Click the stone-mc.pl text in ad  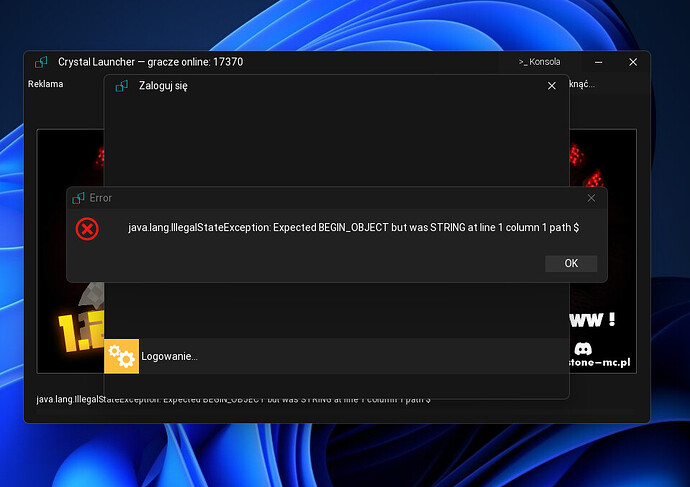pos(600,365)
